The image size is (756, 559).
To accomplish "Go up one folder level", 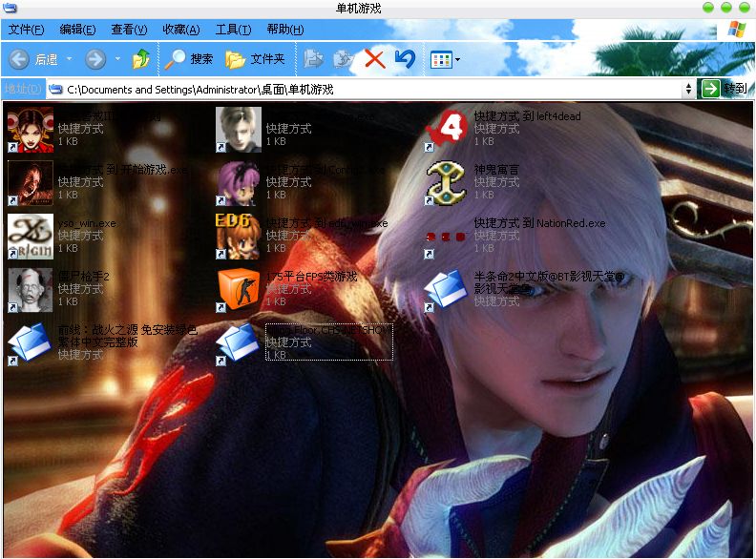I will pos(140,59).
